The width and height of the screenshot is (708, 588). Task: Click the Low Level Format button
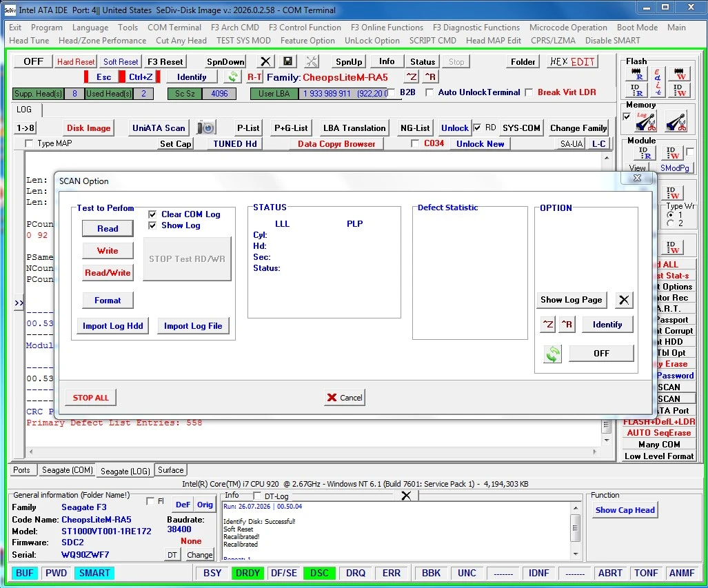[659, 456]
